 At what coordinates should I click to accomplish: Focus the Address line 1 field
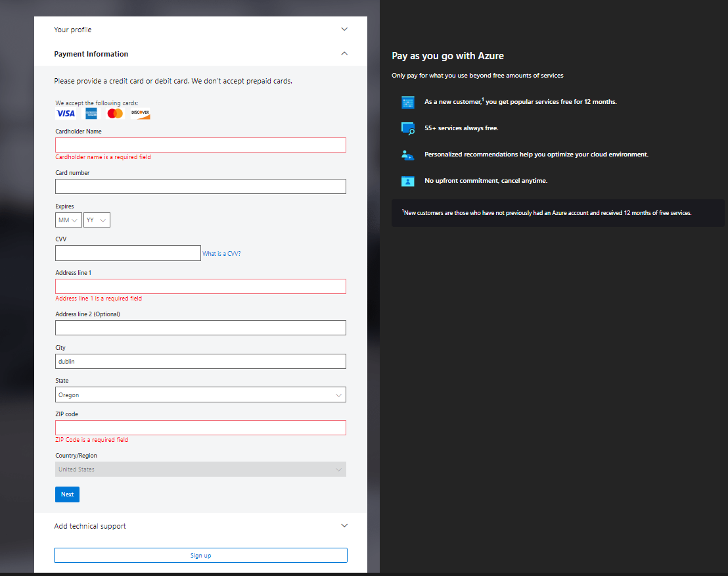[200, 287]
